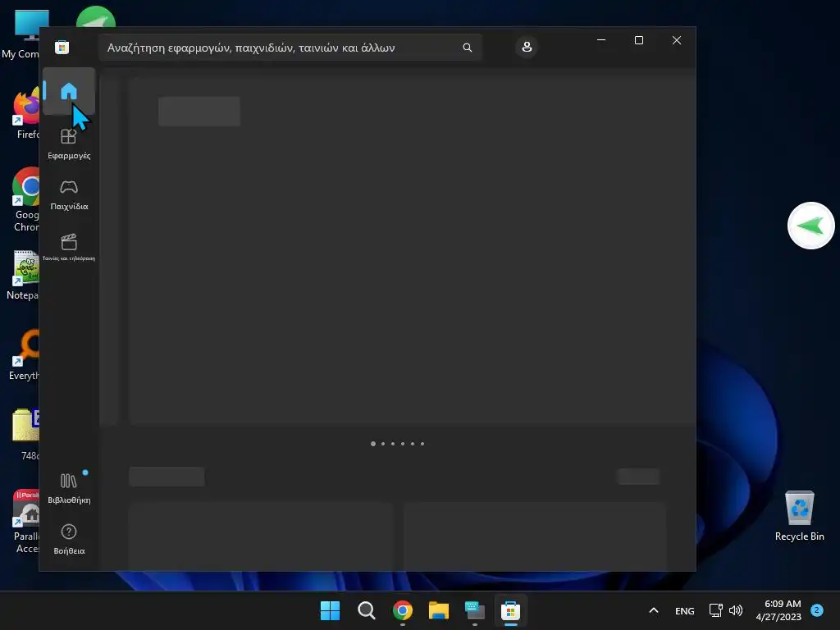Select the Google Chrome desktop shortcut

coord(25,200)
